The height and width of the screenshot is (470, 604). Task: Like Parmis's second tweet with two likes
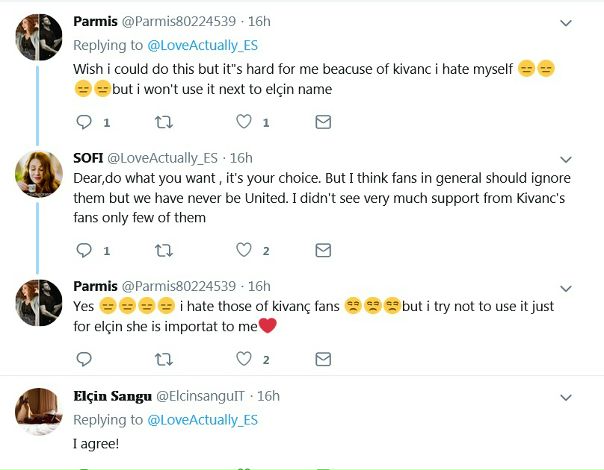(243, 359)
